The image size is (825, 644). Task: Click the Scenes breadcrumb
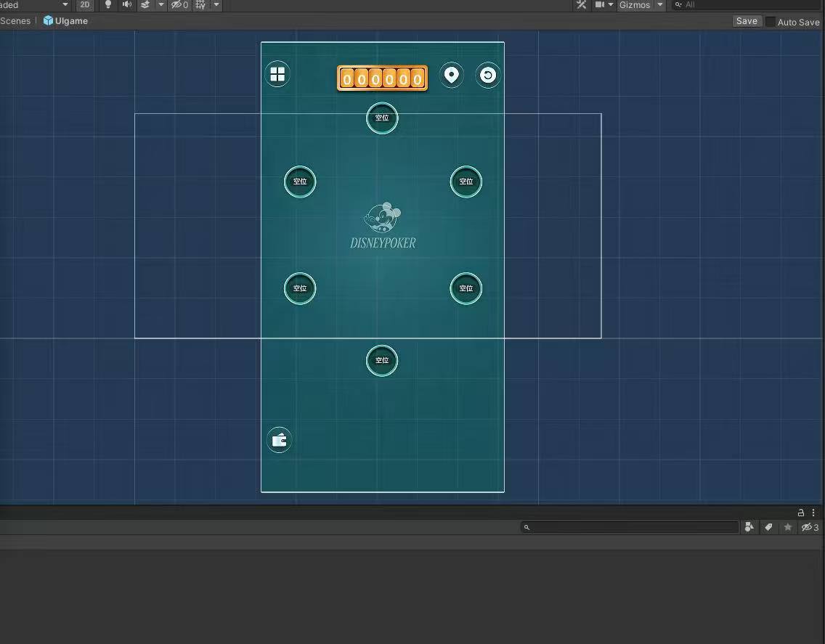point(15,21)
